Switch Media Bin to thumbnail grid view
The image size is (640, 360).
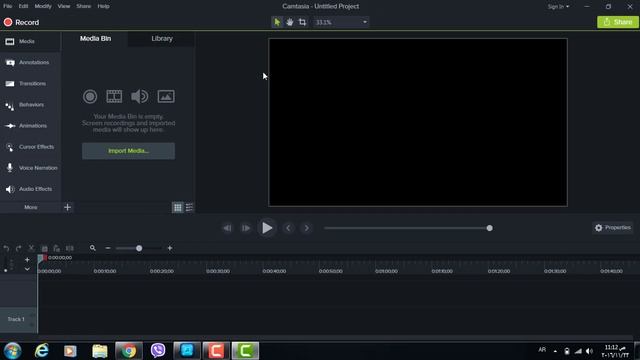[178, 207]
